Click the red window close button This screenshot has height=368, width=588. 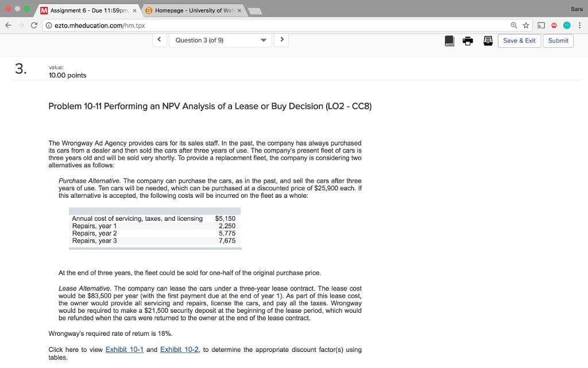[8, 9]
